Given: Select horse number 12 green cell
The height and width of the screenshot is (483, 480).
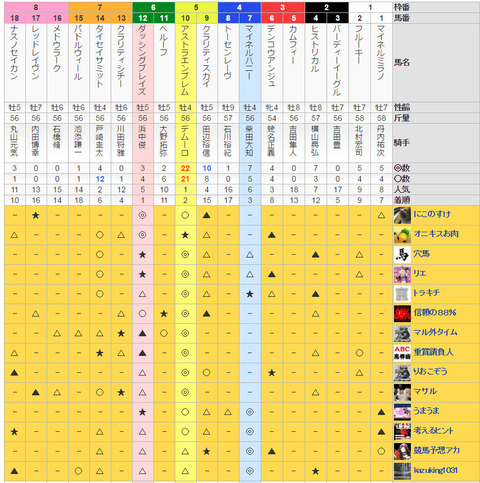Looking at the screenshot, I should point(143,18).
